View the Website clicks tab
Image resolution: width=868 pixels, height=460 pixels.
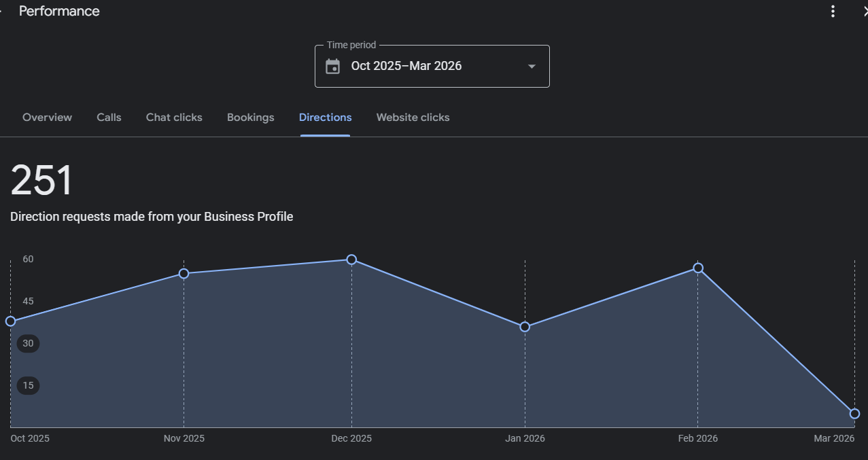(x=413, y=118)
